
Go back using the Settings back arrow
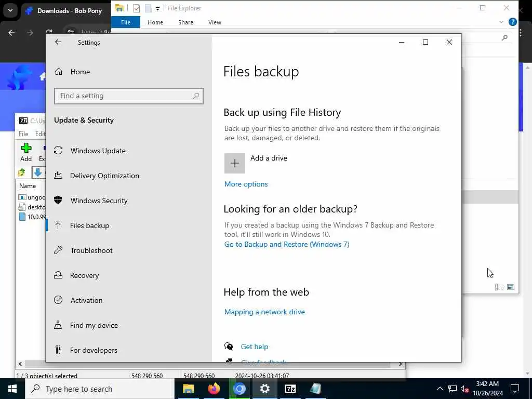58,42
